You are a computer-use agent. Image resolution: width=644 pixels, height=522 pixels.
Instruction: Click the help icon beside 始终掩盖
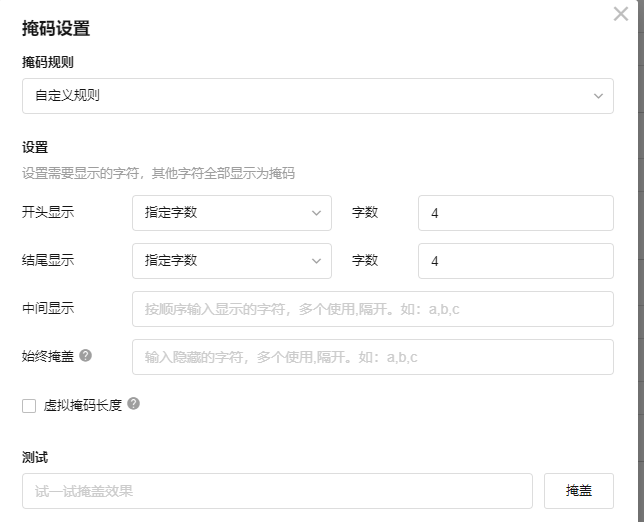point(86,356)
